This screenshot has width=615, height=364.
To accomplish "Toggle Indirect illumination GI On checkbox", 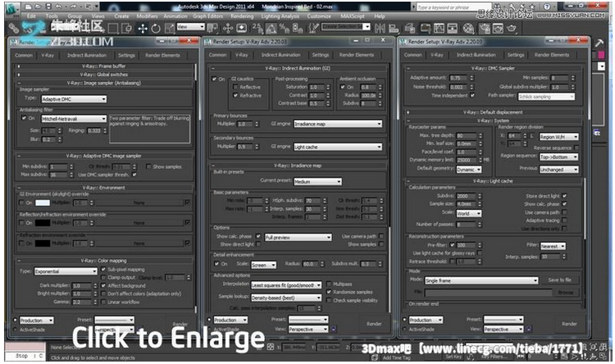I will click(214, 79).
